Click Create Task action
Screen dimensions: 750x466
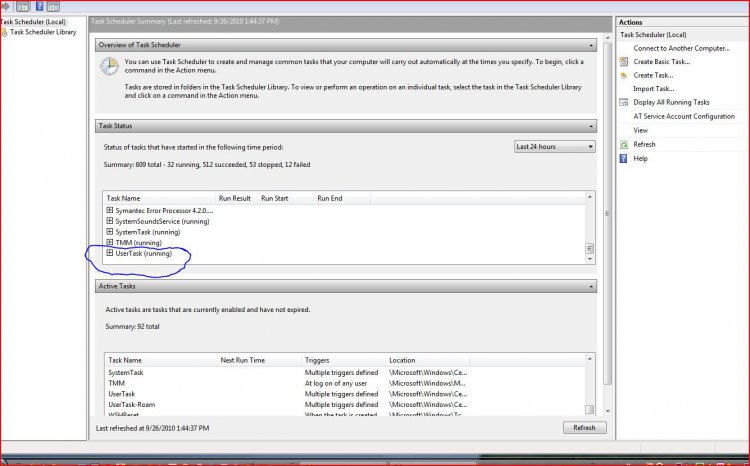click(653, 76)
